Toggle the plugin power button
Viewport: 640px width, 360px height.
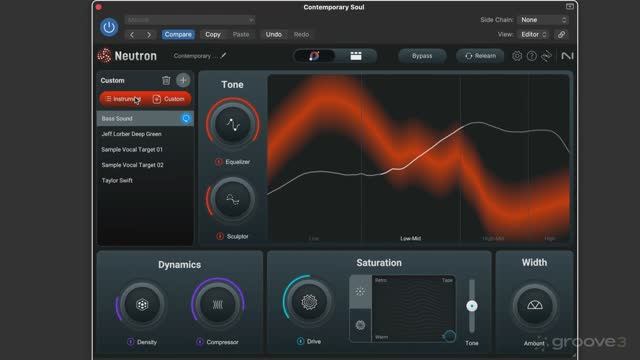[109, 27]
